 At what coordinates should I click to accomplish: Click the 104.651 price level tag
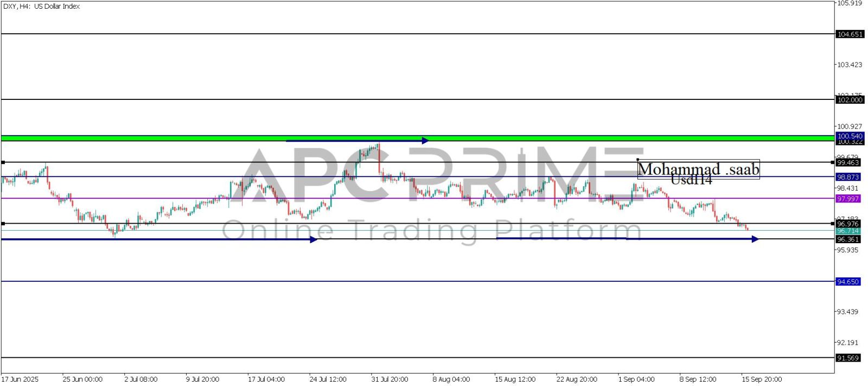849,34
